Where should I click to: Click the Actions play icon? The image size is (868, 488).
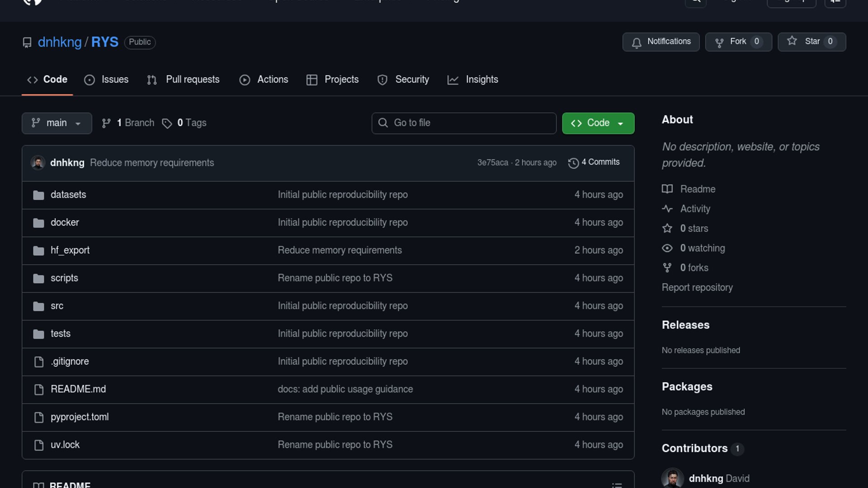[245, 80]
